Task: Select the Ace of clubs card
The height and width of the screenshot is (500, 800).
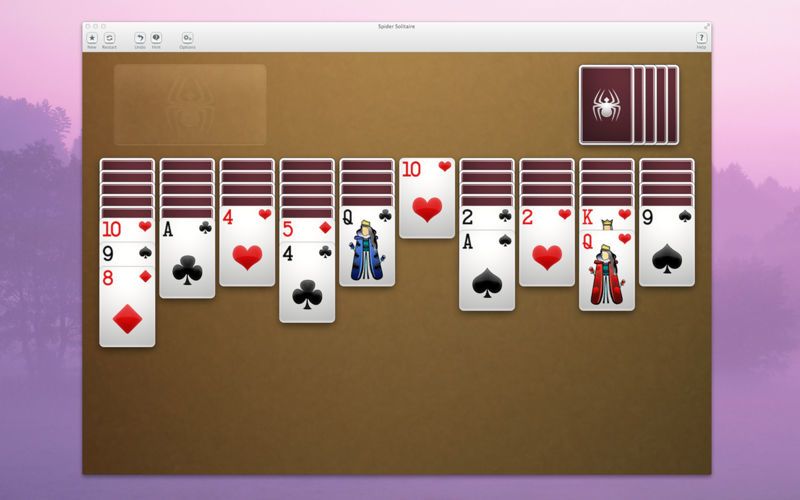Action: pyautogui.click(x=187, y=260)
